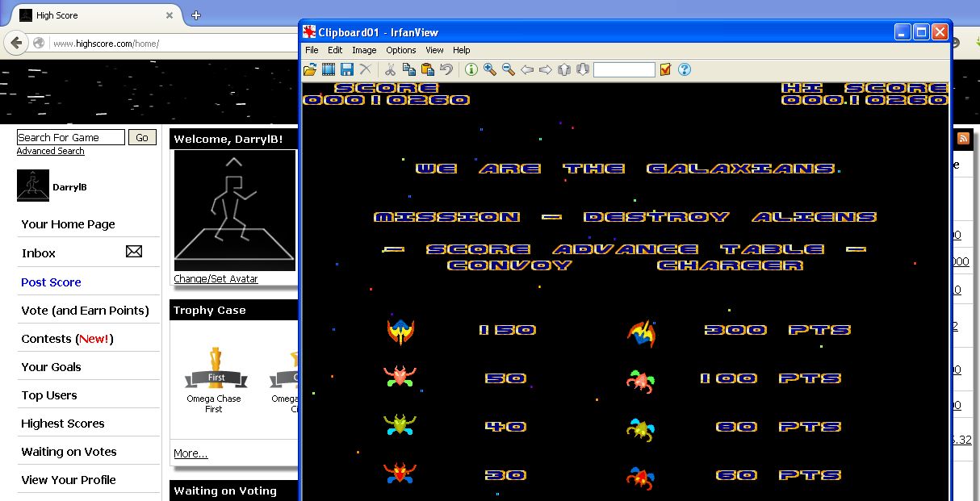Open Vote (and Earn Points) link
The image size is (980, 501).
85,310
